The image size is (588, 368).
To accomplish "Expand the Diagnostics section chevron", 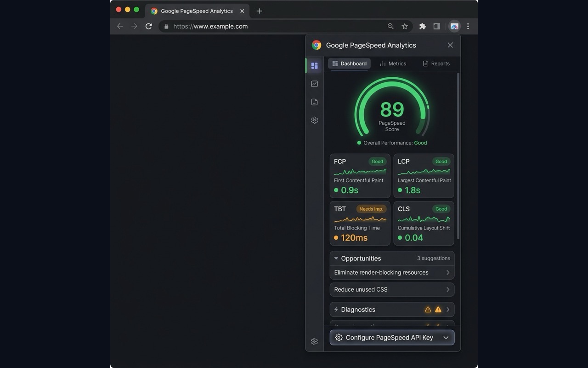I will (x=448, y=310).
